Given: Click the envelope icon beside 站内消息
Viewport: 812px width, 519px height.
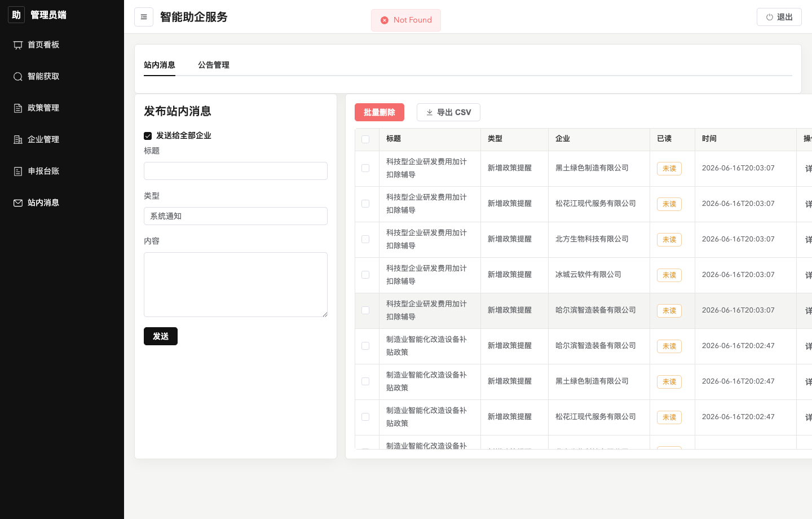Looking at the screenshot, I should coord(18,203).
